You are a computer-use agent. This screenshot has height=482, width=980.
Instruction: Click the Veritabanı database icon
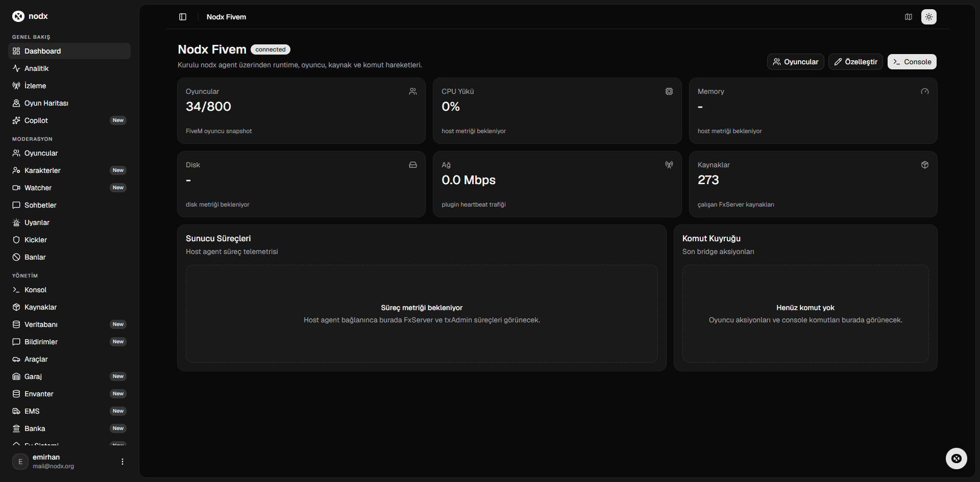pyautogui.click(x=16, y=324)
